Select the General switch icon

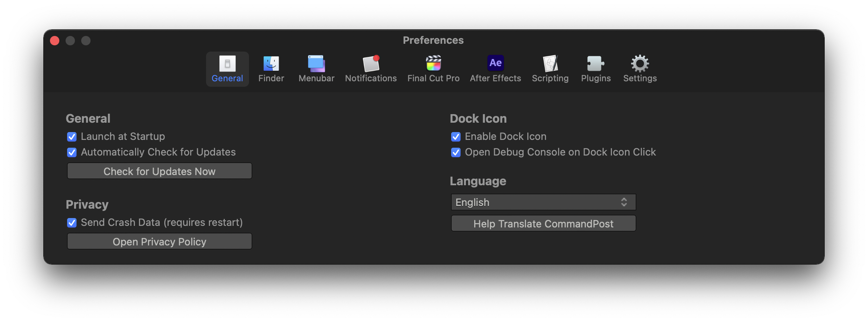point(227,63)
